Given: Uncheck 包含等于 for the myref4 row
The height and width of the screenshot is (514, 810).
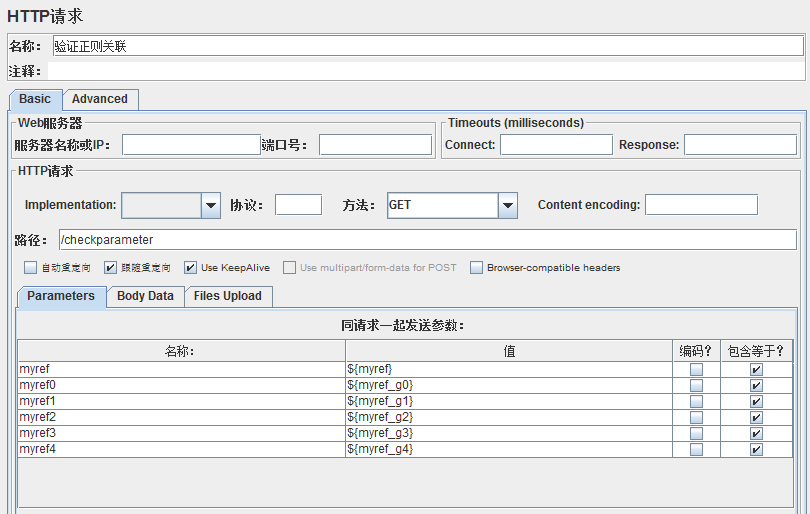Looking at the screenshot, I should click(x=756, y=449).
